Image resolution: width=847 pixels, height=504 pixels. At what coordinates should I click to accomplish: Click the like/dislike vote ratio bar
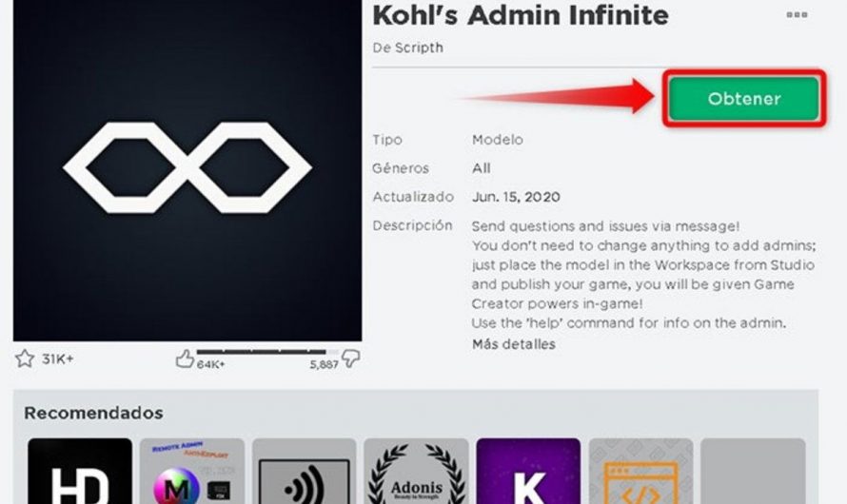[x=267, y=352]
